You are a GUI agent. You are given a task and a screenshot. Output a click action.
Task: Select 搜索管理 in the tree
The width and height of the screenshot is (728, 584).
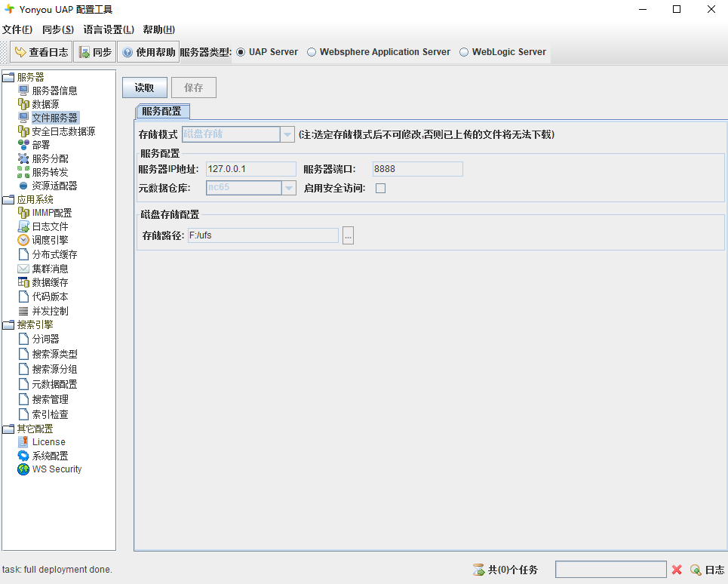tap(50, 399)
